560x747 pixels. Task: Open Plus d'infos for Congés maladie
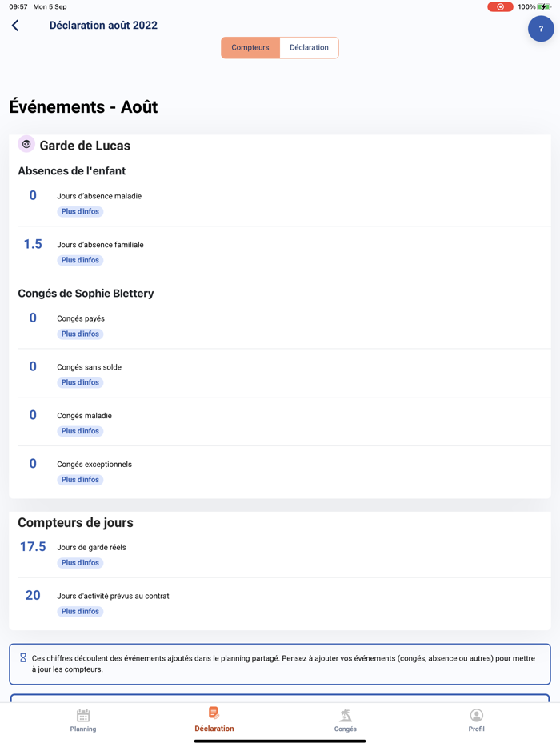point(79,430)
